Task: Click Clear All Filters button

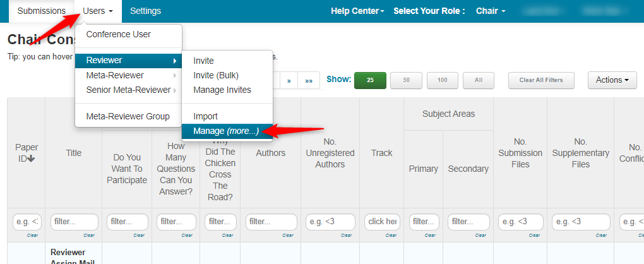Action: click(541, 80)
